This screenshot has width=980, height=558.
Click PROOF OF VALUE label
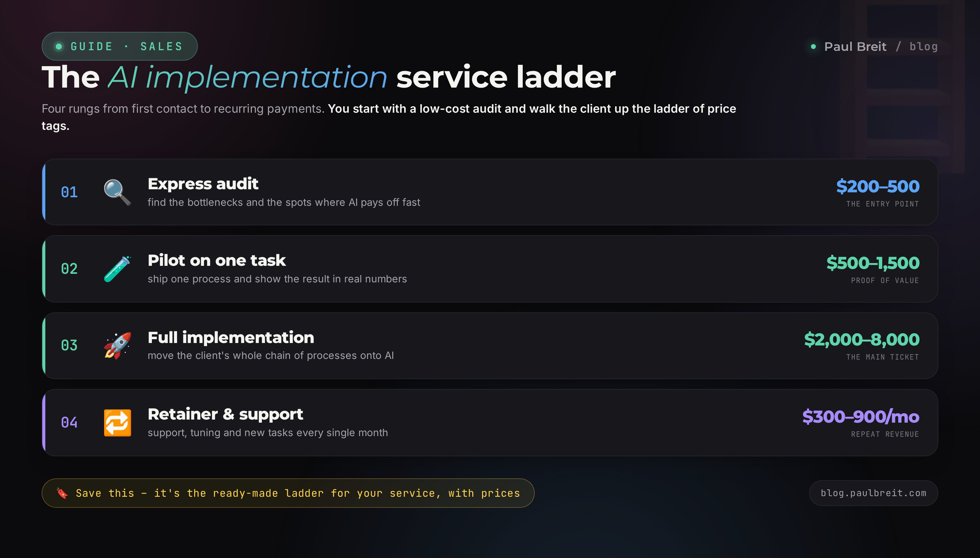885,281
